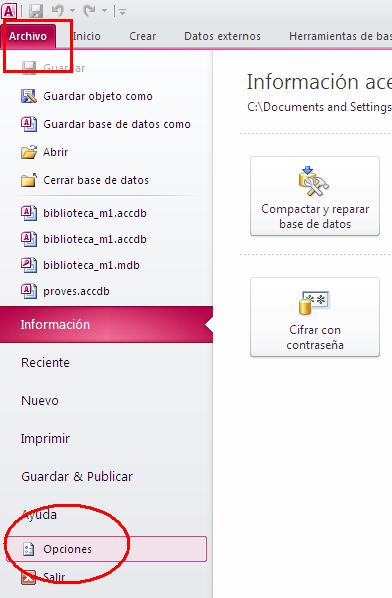Open Guardar & Publicar section

(77, 476)
